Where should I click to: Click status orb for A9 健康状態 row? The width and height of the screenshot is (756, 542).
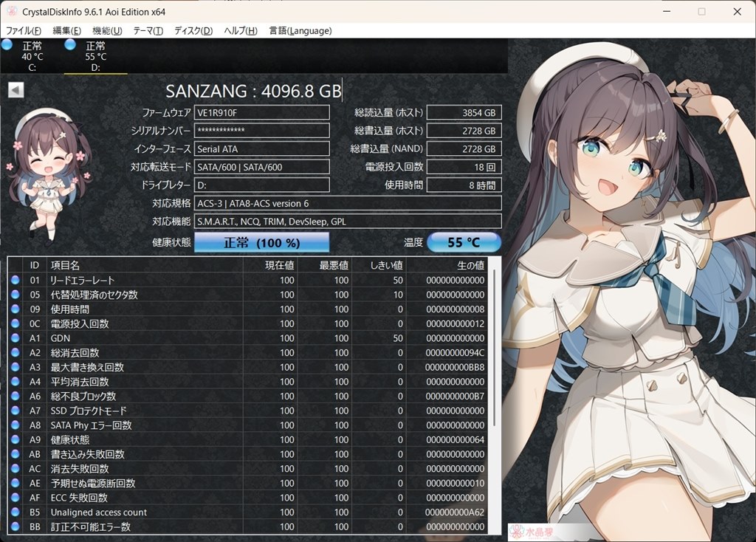[x=15, y=439]
